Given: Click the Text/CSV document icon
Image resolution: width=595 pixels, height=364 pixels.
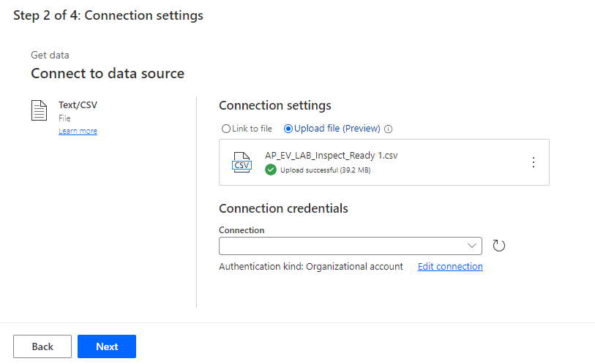Looking at the screenshot, I should [39, 110].
